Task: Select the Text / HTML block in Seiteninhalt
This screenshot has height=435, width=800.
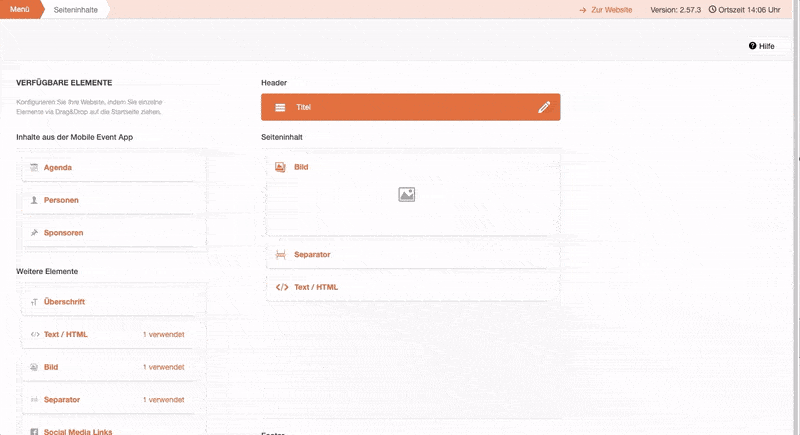Action: point(413,287)
